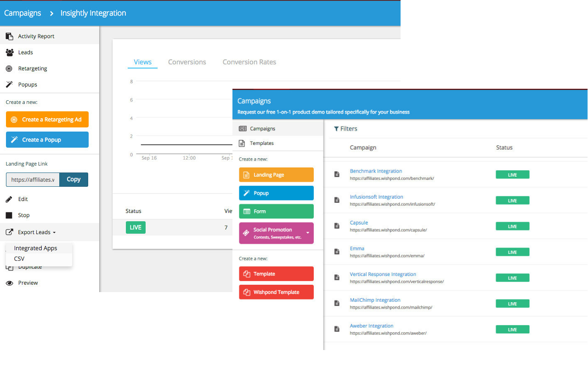Click the Popups magic wand icon
This screenshot has height=368, width=588.
click(x=9, y=85)
